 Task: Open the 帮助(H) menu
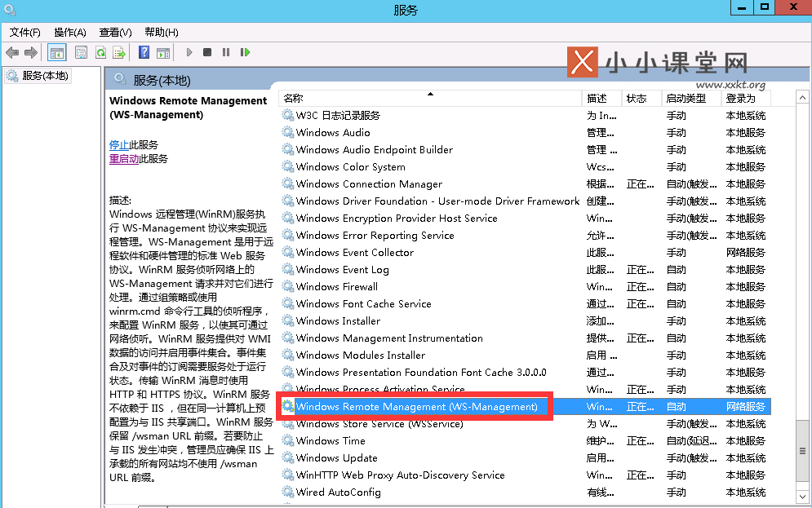[x=162, y=32]
